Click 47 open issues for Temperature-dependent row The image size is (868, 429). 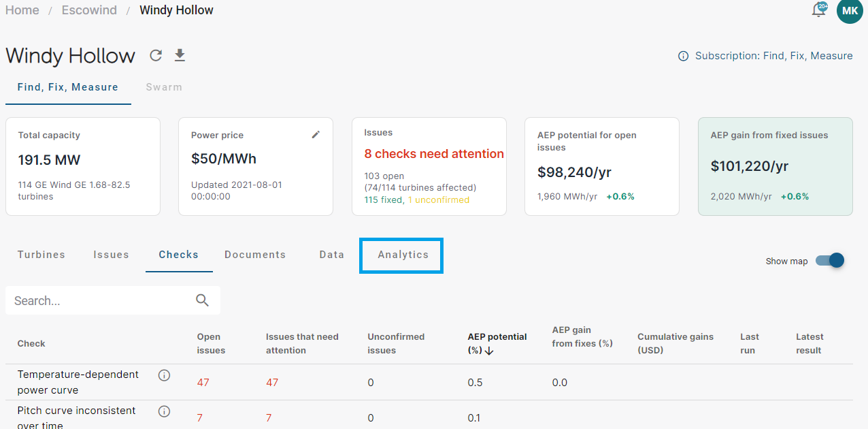point(203,382)
